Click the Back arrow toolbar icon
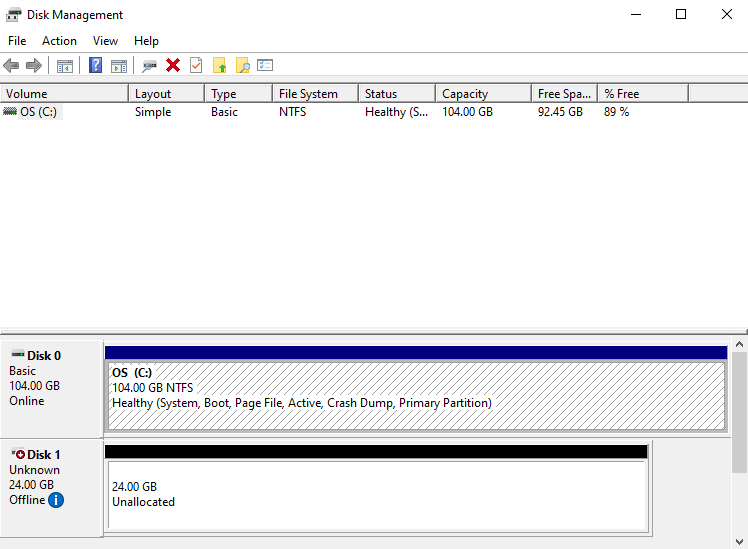748x549 pixels. tap(11, 66)
